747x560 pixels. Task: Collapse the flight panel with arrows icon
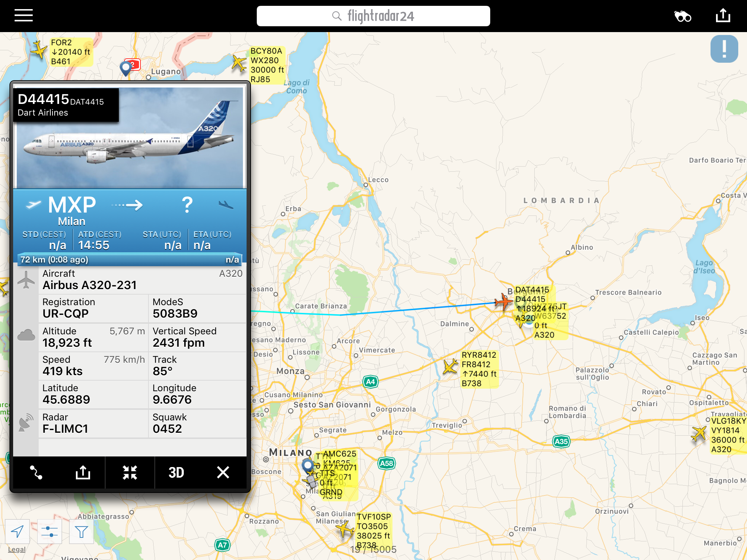130,472
